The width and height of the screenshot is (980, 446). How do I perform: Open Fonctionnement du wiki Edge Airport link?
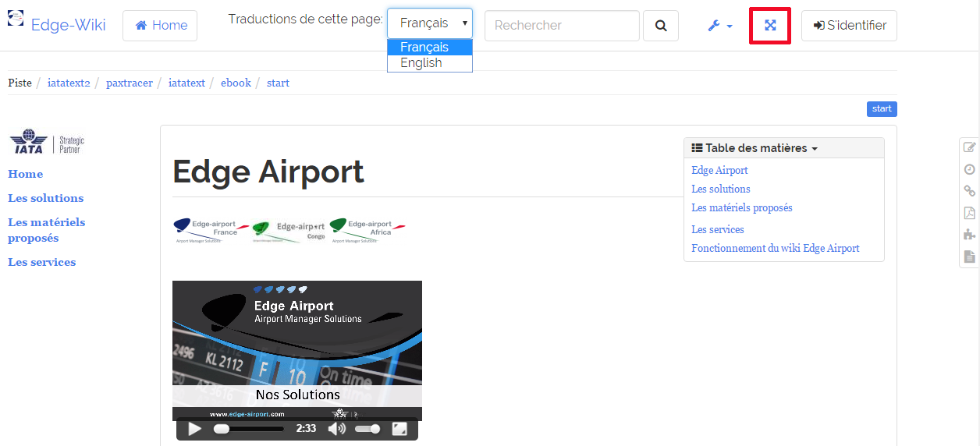775,248
